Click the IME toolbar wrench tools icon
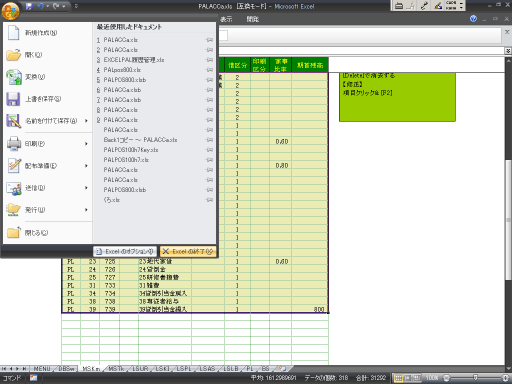This screenshot has width=512, height=384. [424, 5]
